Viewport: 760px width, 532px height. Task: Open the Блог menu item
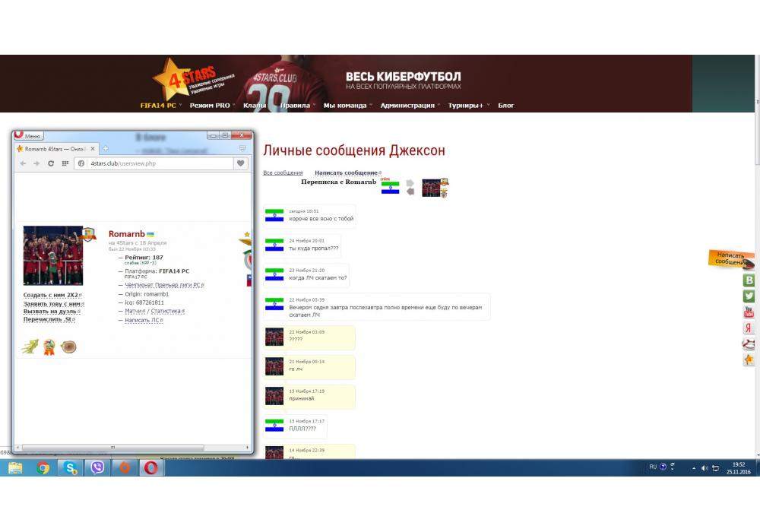[506, 106]
